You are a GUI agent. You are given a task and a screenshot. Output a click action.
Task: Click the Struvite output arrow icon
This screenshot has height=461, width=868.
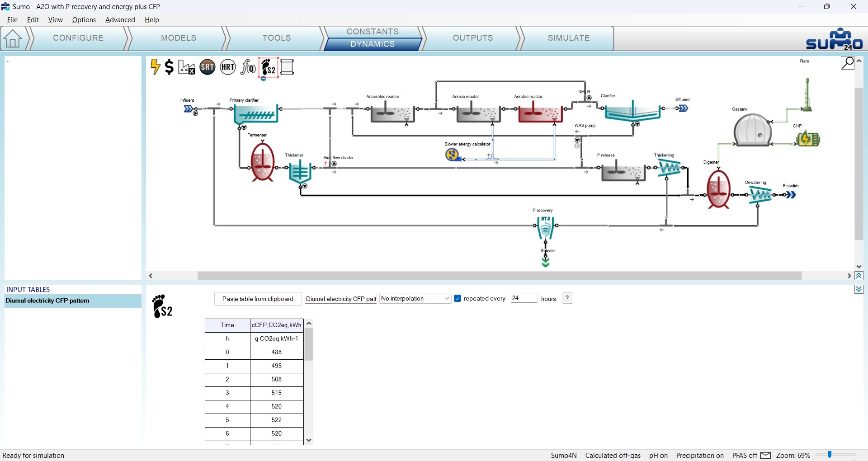tap(546, 262)
